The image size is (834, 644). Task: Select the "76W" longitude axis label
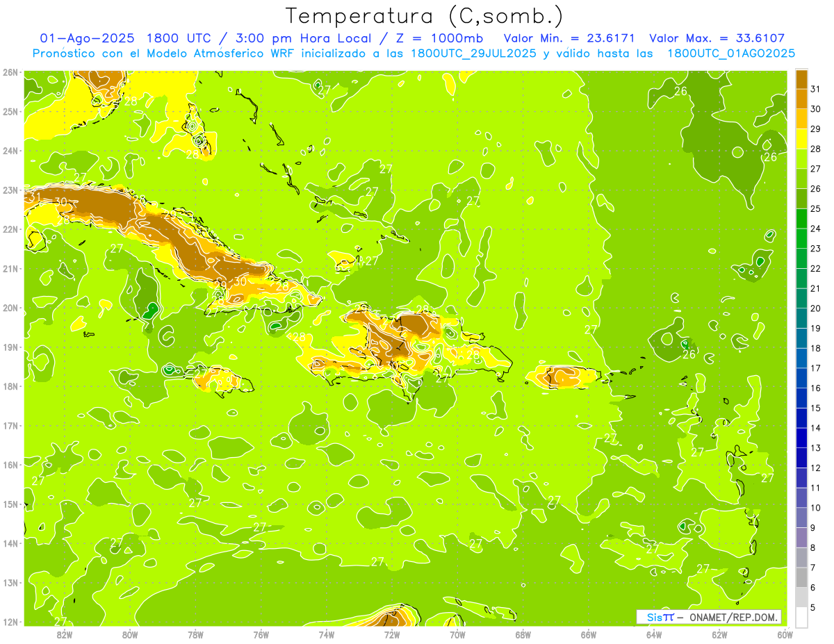point(261,634)
